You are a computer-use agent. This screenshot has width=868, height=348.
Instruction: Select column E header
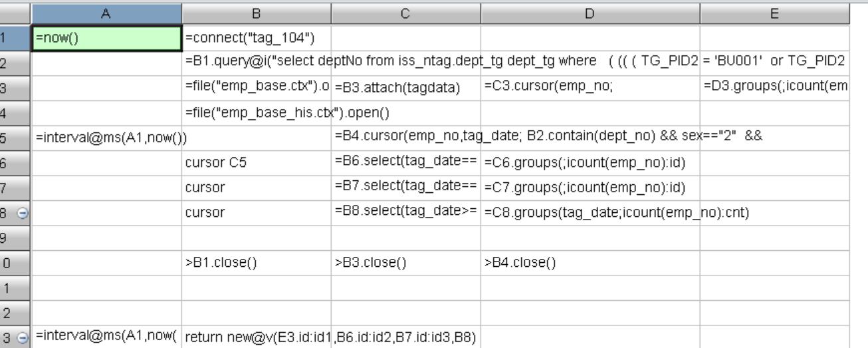pyautogui.click(x=774, y=13)
